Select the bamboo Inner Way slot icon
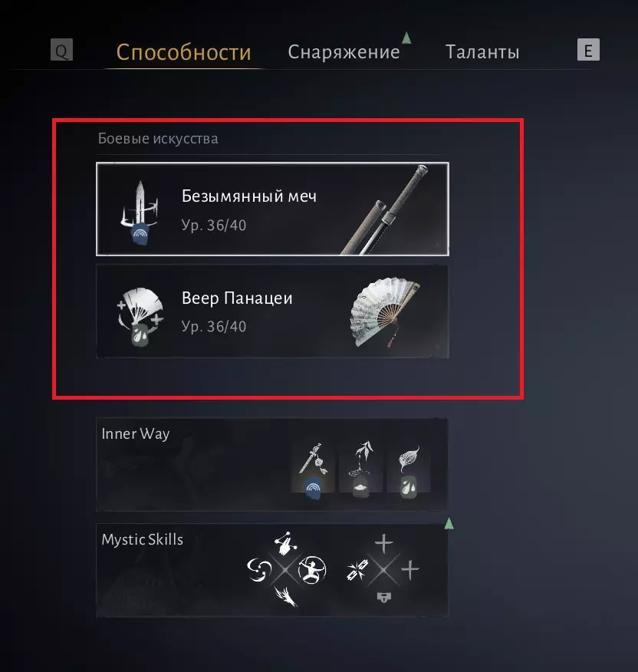The width and height of the screenshot is (638, 672). [x=361, y=469]
